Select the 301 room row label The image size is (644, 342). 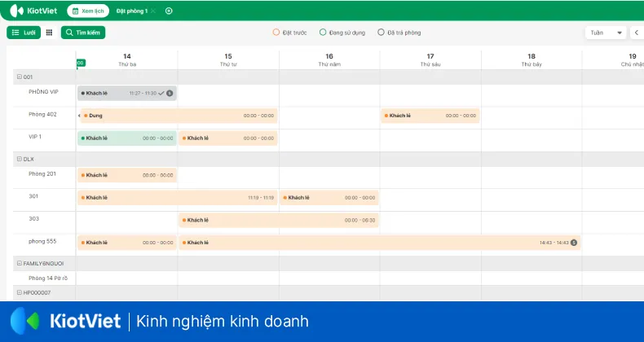point(33,196)
